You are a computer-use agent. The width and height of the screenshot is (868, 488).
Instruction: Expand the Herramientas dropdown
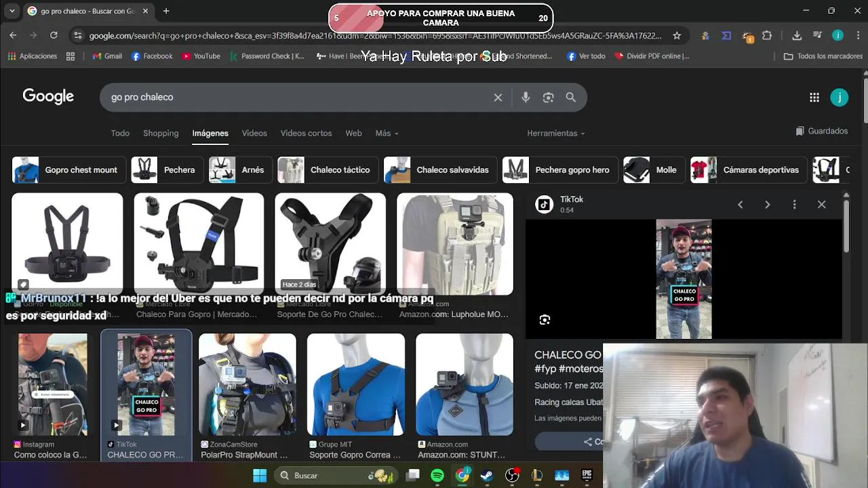[x=555, y=134]
